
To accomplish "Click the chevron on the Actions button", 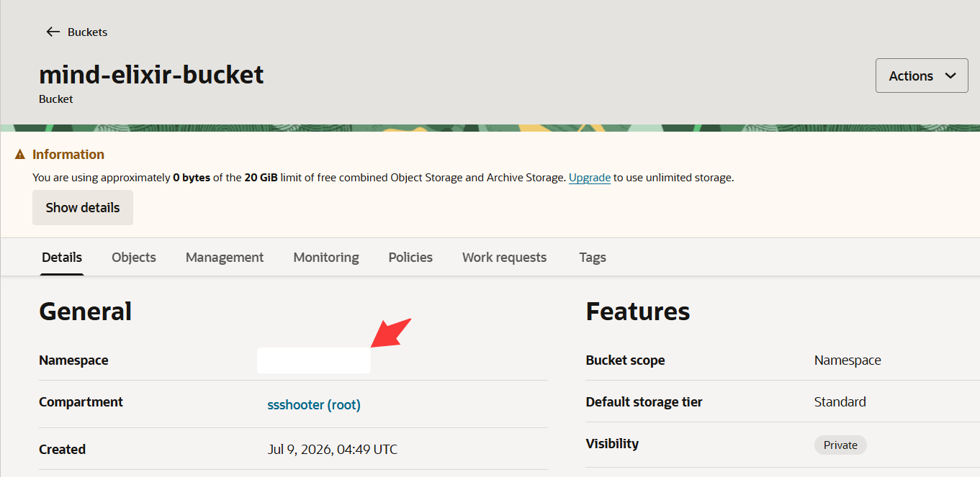I will pos(950,76).
